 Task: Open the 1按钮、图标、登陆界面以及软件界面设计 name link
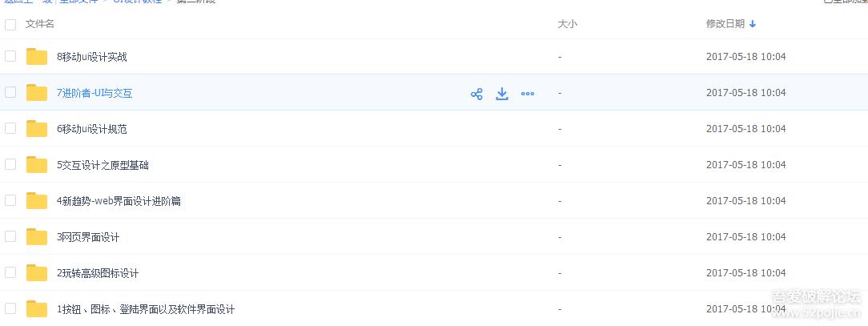click(x=146, y=309)
